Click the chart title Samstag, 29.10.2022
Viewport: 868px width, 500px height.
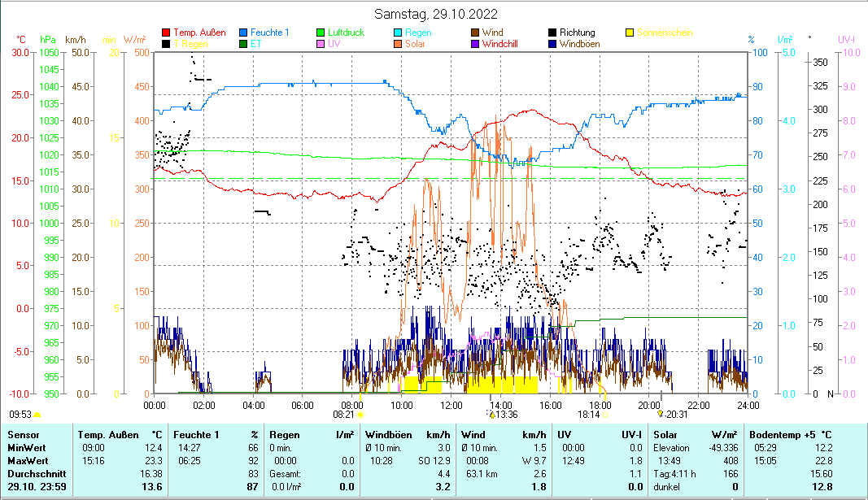(436, 15)
